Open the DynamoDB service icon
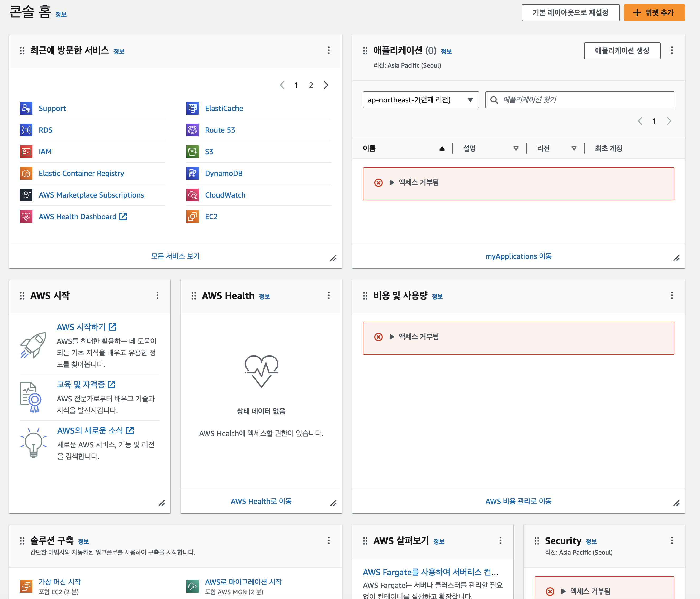 (x=192, y=173)
